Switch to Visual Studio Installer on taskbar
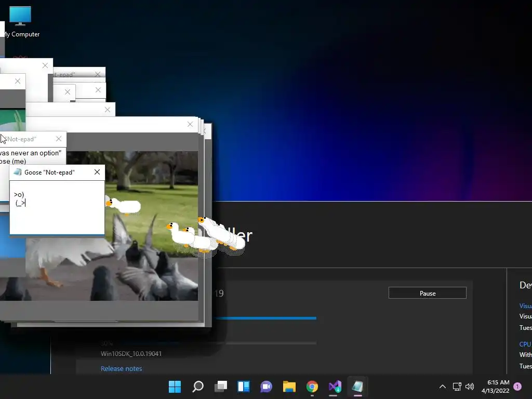 click(x=335, y=387)
